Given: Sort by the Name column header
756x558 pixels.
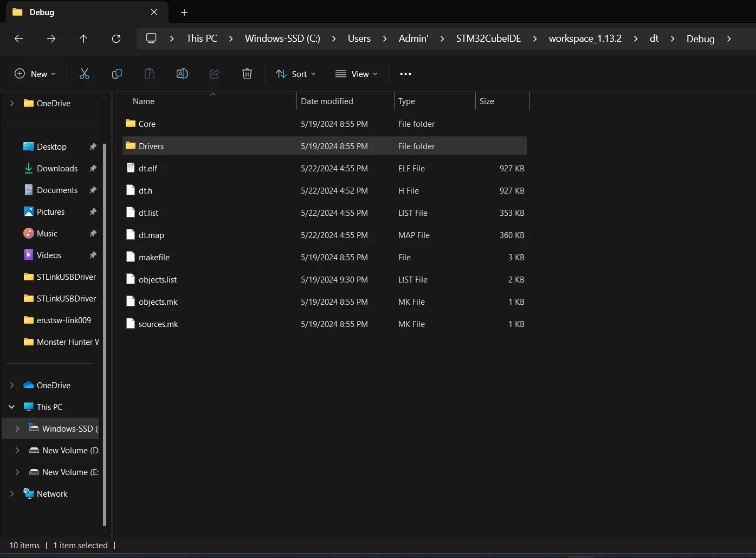Looking at the screenshot, I should click(143, 101).
